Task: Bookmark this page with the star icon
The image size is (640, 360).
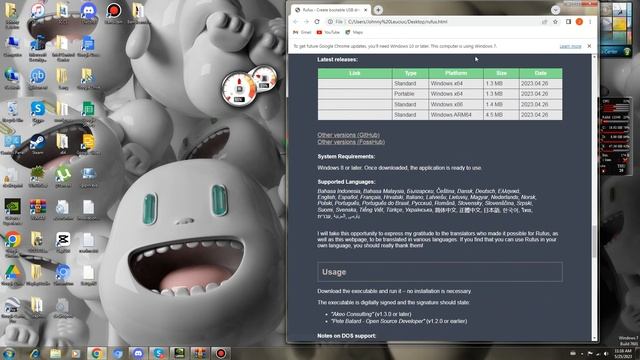Action: [x=555, y=22]
